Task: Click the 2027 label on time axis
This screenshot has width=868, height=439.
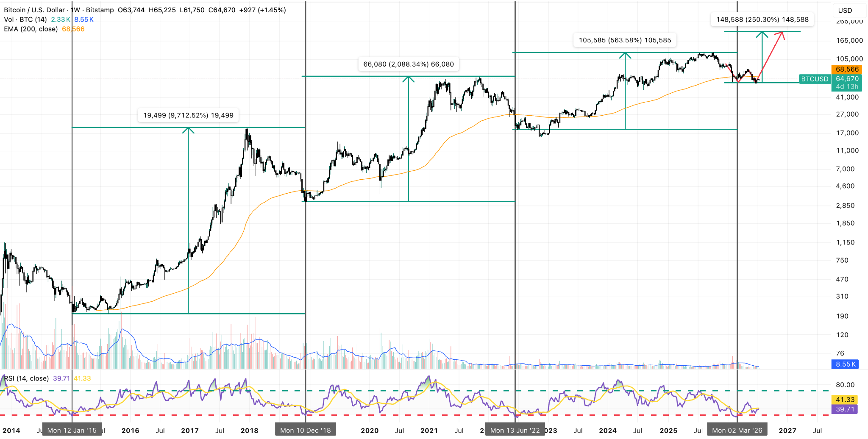Action: 787,431
